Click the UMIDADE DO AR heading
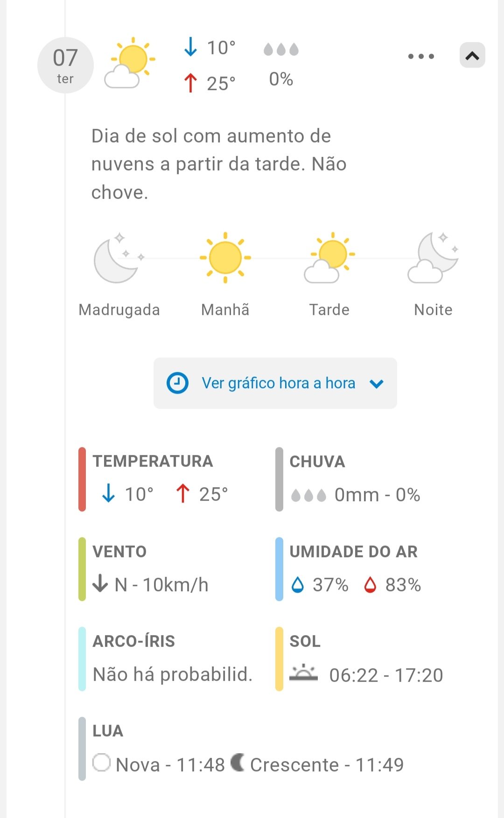 pos(353,552)
